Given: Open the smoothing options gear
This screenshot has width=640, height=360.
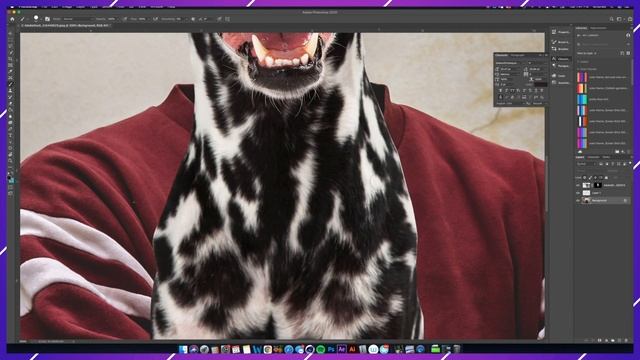Looking at the screenshot, I should pos(193,19).
